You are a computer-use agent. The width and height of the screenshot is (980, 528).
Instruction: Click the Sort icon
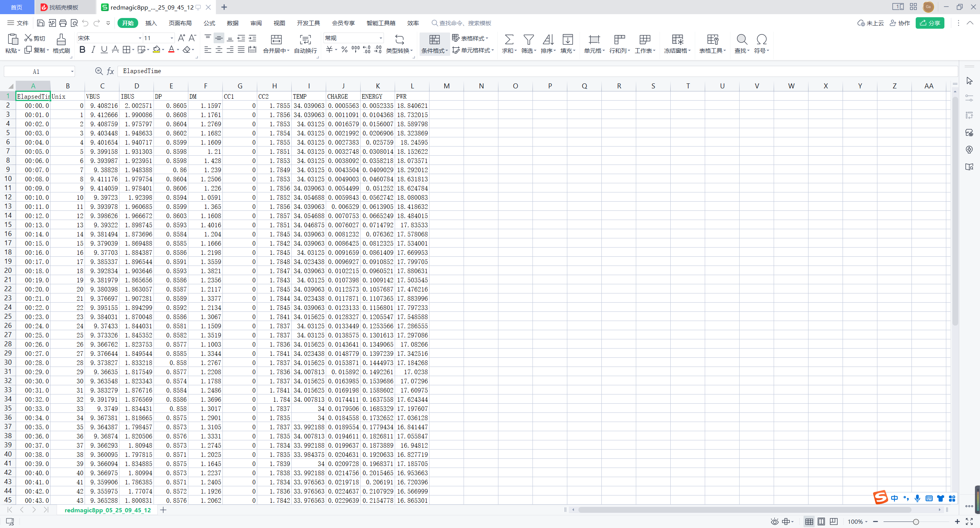click(548, 40)
